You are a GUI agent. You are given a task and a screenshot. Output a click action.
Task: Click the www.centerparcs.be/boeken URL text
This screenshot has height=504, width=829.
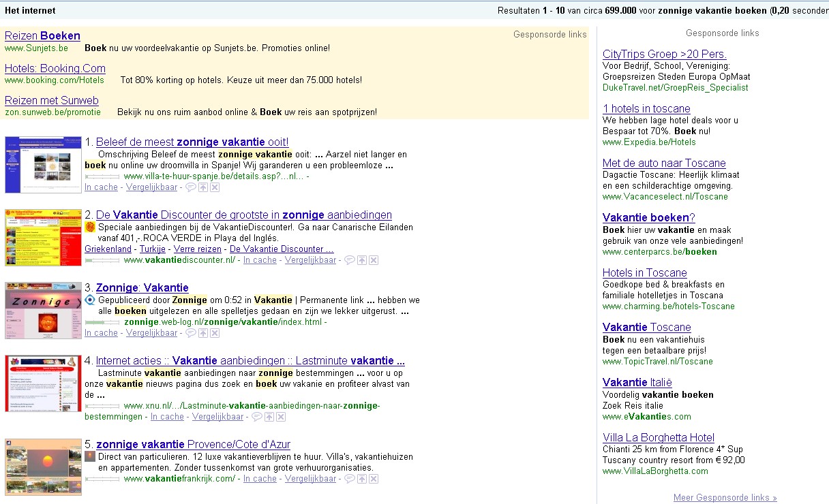point(660,251)
